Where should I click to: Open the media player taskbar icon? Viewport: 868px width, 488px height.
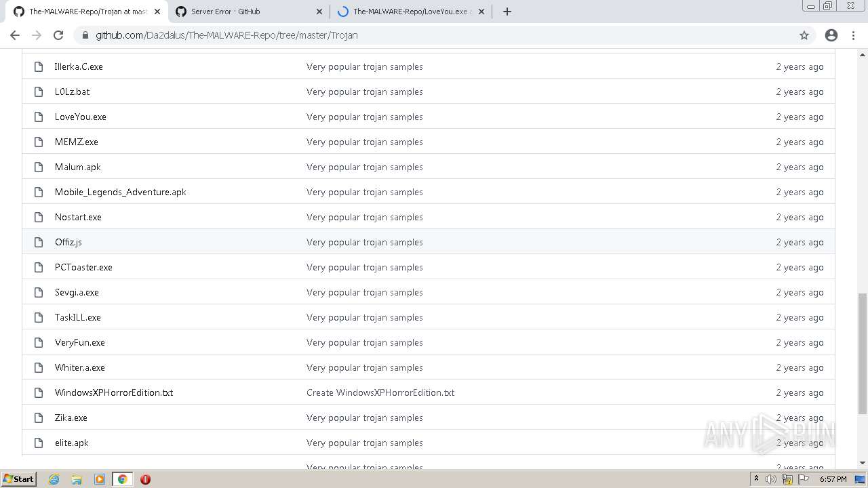pos(100,479)
